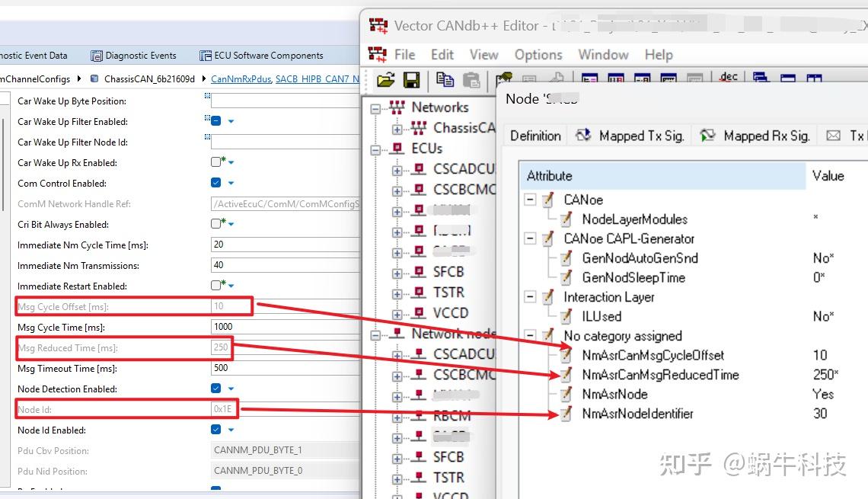This screenshot has width=868, height=499.
Task: Select the dec display-format toolbar icon
Action: (x=729, y=75)
